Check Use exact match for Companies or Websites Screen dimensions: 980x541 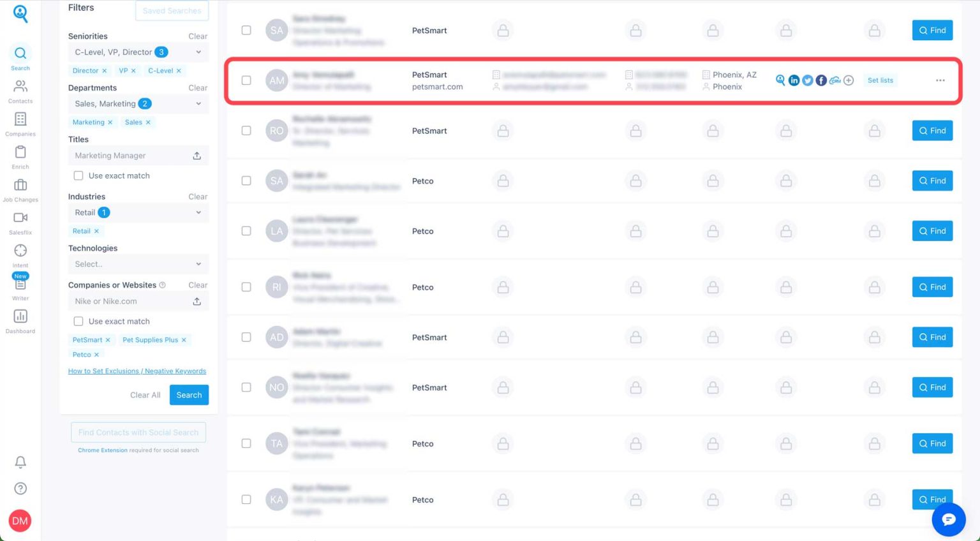pyautogui.click(x=78, y=321)
